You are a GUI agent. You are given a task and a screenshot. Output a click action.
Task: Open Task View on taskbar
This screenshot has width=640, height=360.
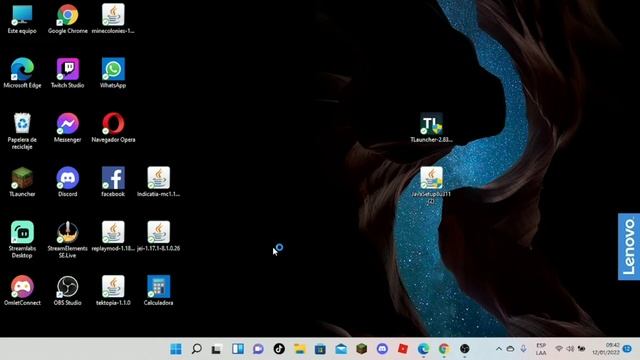[217, 349]
